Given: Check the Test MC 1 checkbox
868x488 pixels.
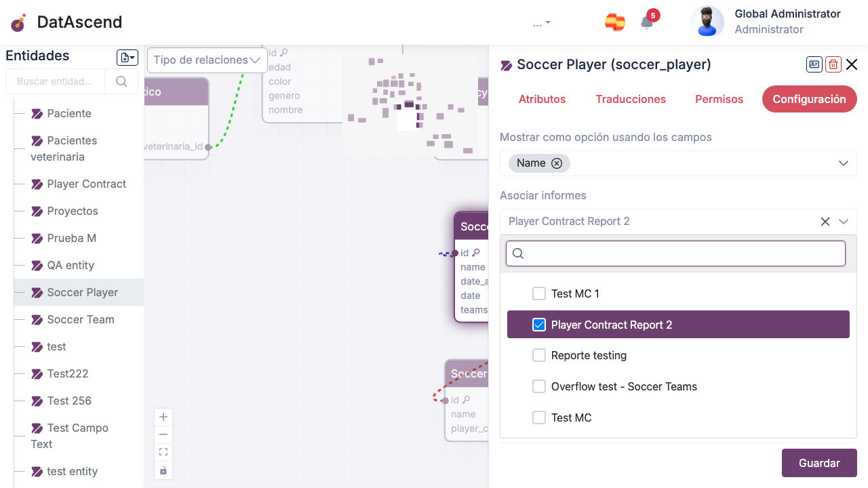Looking at the screenshot, I should pos(539,293).
